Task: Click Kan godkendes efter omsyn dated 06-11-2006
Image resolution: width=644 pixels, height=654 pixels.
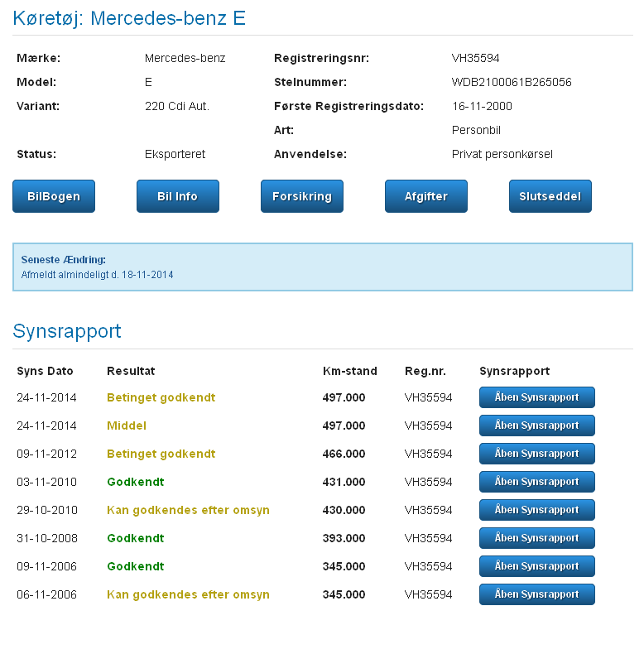Action: coord(188,594)
